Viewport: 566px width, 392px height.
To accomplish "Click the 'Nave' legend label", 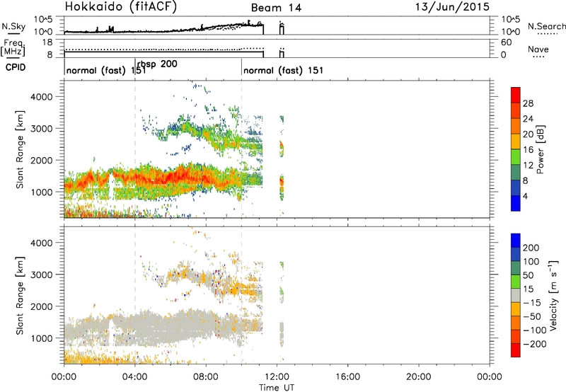I will [x=538, y=50].
